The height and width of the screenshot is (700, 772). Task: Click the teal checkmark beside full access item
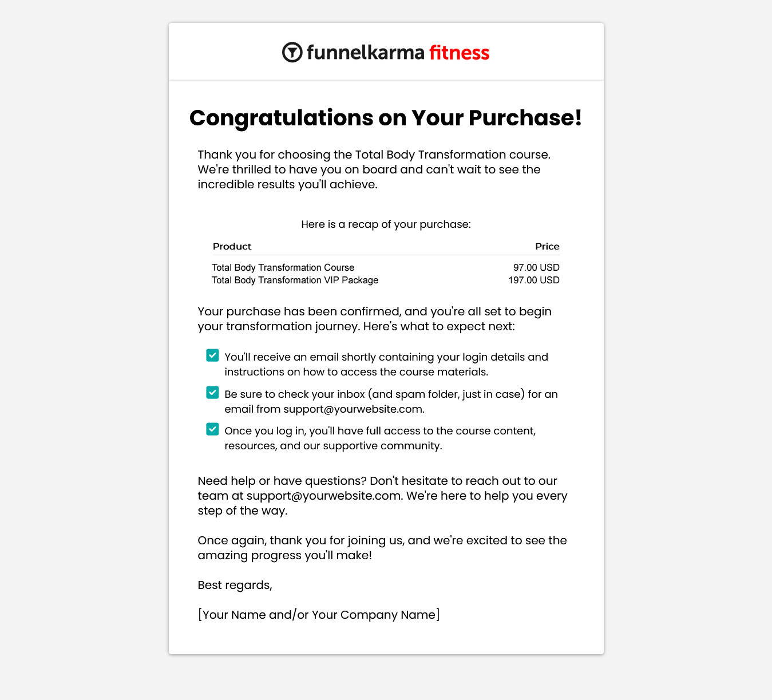pyautogui.click(x=212, y=429)
